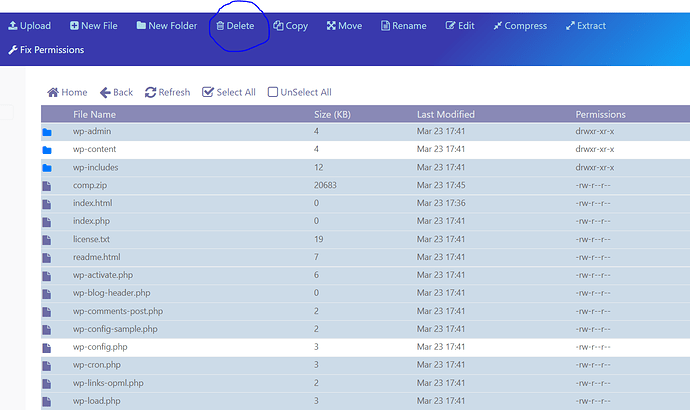Click the comp.zip file icon
690x410 pixels.
tap(47, 186)
